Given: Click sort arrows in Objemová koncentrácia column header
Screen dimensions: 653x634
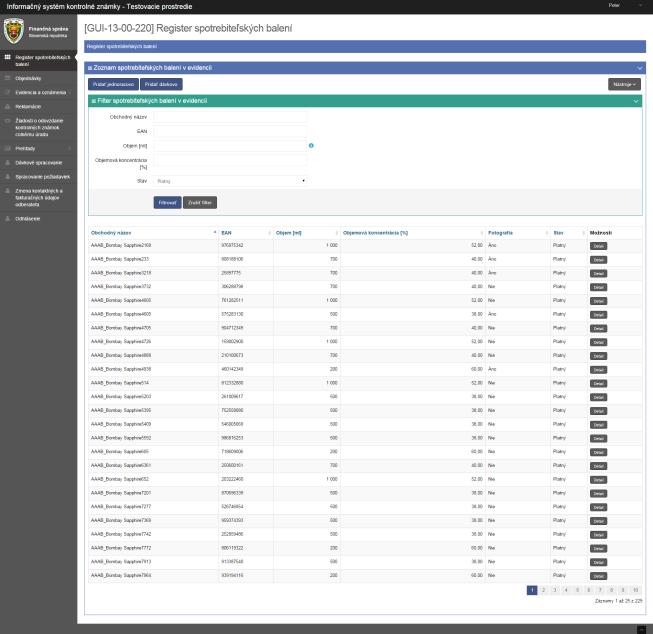Looking at the screenshot, I should pos(482,233).
